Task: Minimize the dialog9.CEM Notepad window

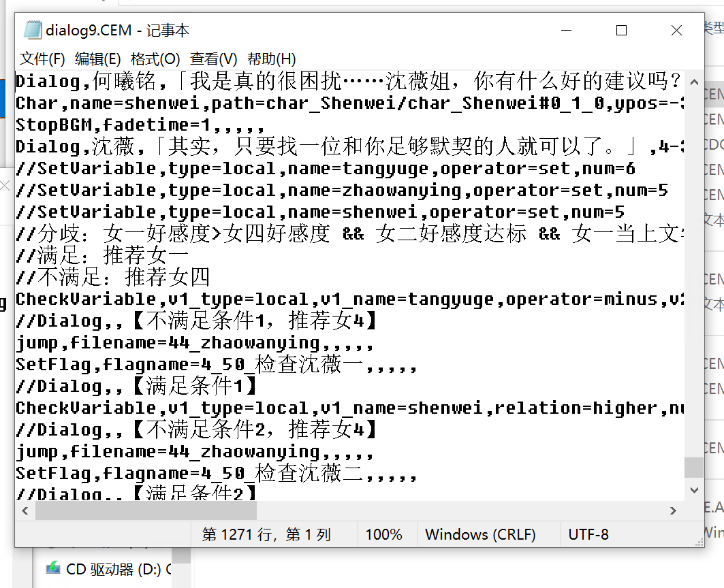Action: (x=566, y=31)
